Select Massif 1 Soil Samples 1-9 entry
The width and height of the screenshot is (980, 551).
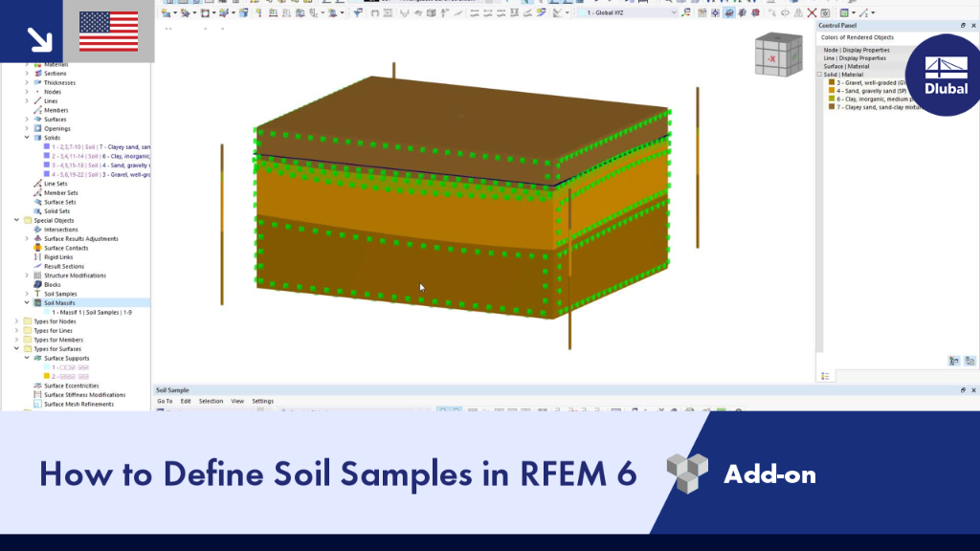[x=92, y=313]
